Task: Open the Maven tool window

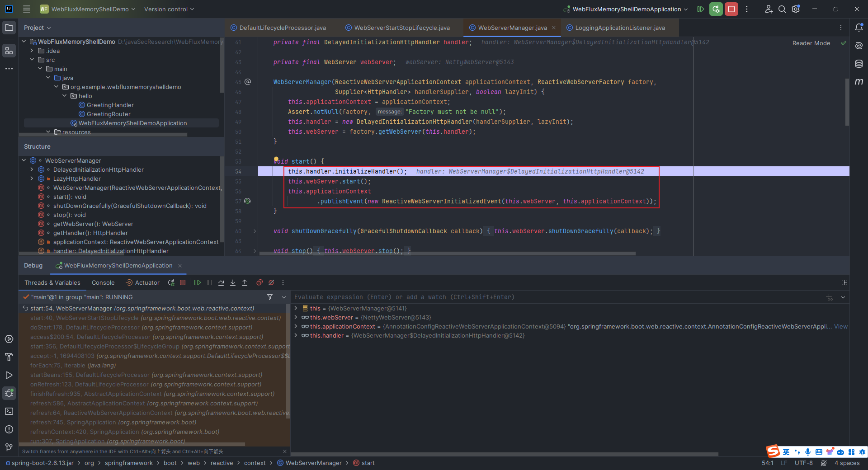Action: point(859,82)
